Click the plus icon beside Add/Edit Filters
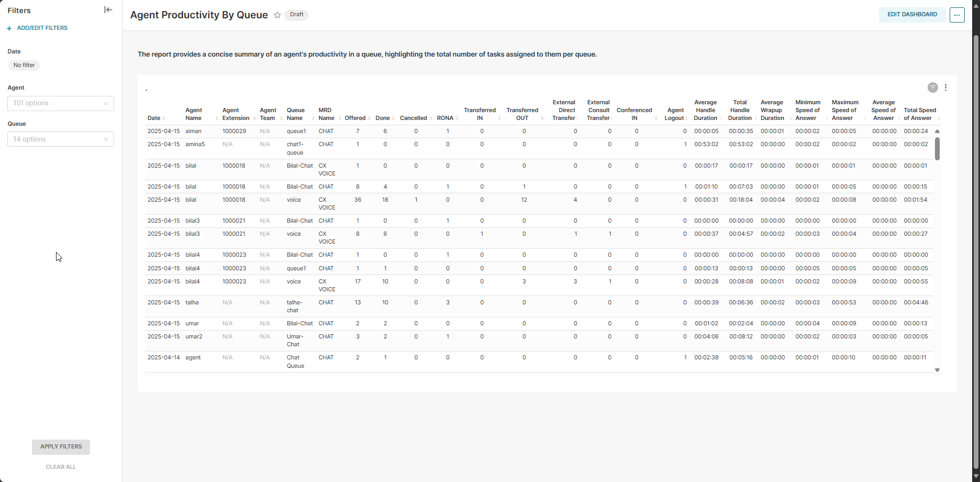The height and width of the screenshot is (482, 980). pyautogui.click(x=9, y=28)
